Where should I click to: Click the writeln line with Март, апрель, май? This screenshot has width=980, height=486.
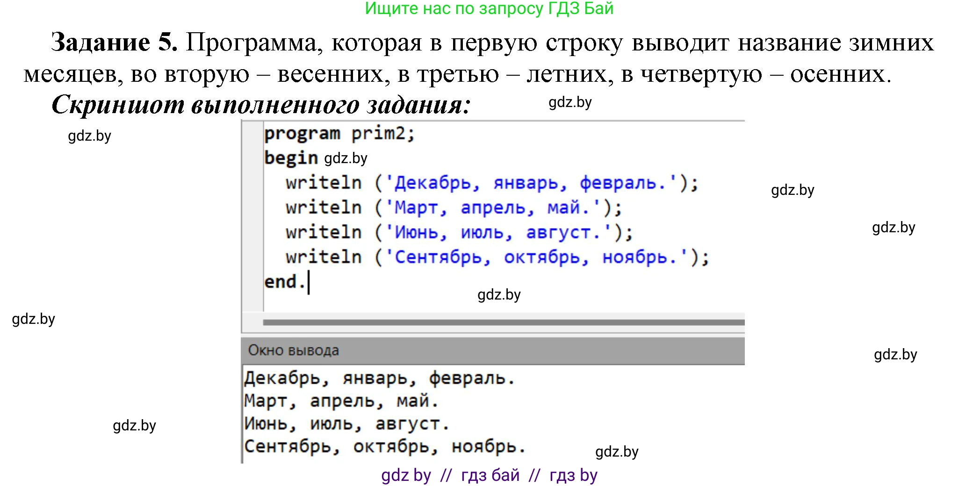click(x=454, y=207)
